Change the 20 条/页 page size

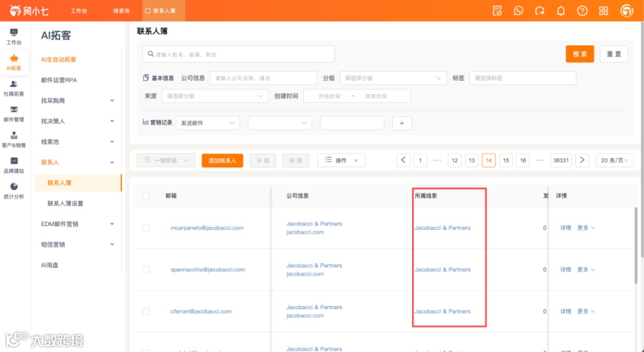coord(615,160)
